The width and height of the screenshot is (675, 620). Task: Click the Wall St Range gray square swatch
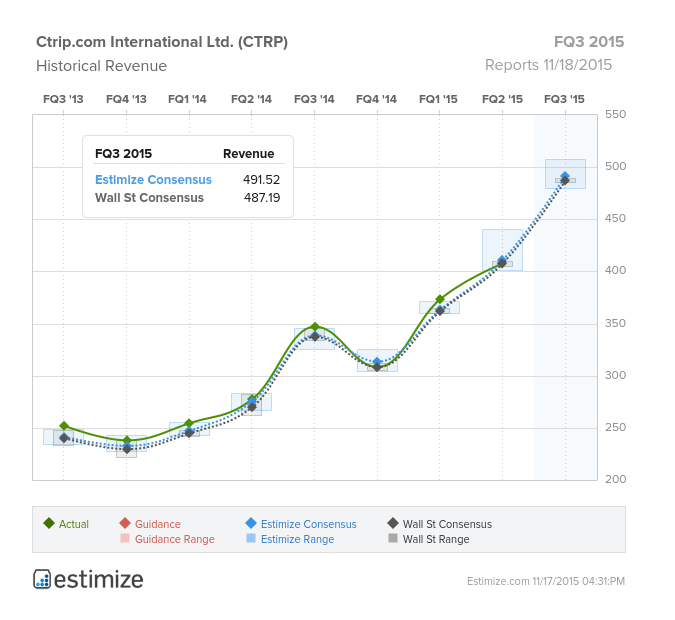pyautogui.click(x=393, y=538)
